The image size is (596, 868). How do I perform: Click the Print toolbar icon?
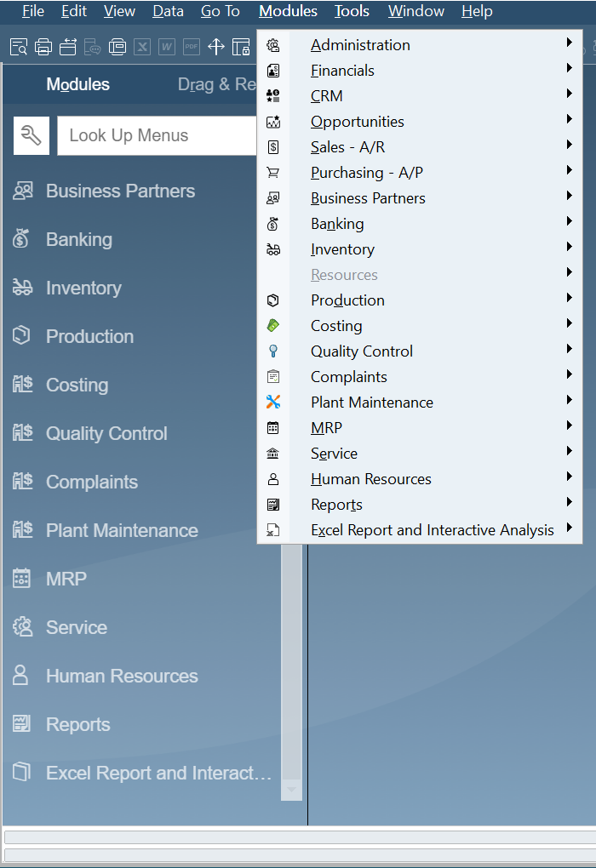coord(43,48)
